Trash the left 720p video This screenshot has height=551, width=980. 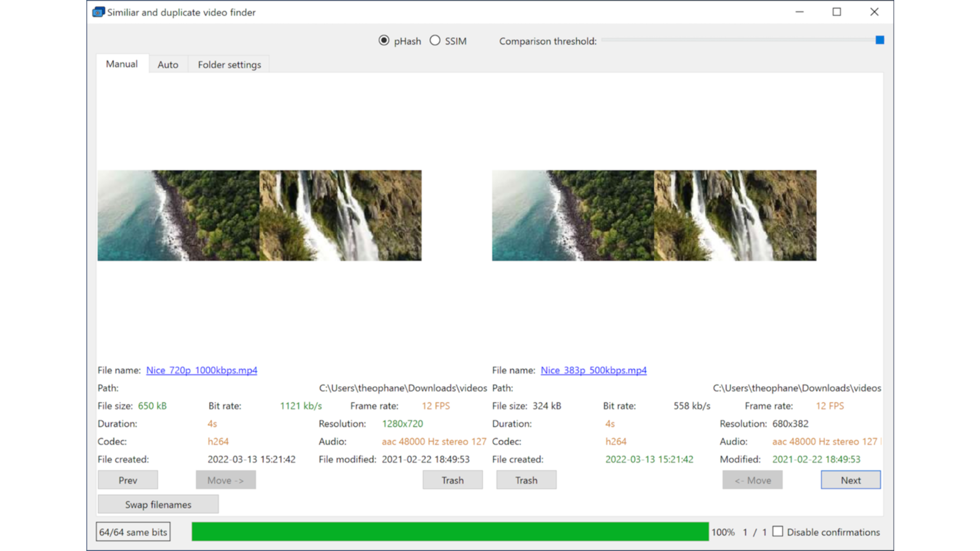[x=452, y=480]
